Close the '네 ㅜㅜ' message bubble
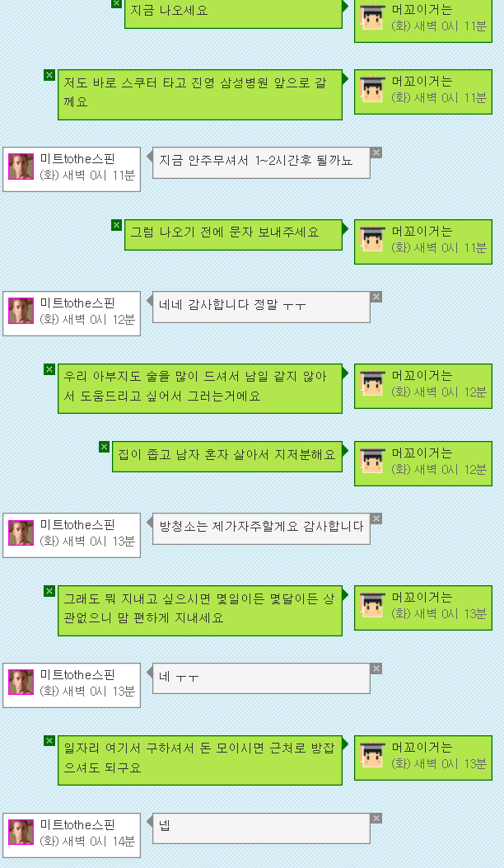Viewport: 504px width, 868px height. click(376, 669)
